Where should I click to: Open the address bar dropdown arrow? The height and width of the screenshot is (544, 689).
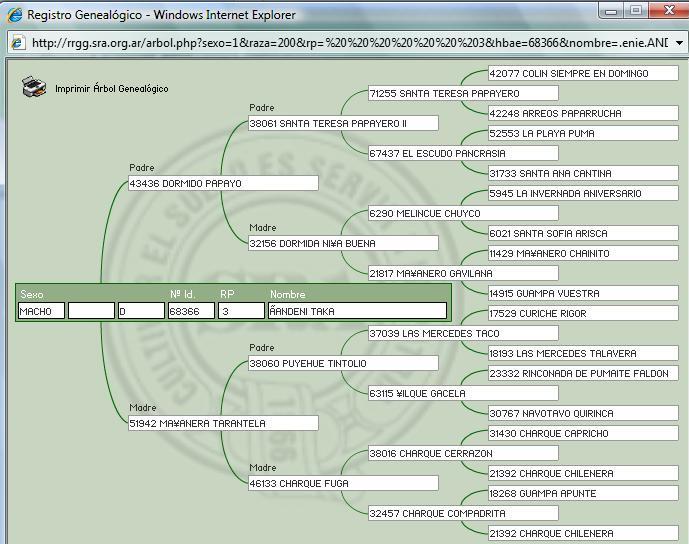click(x=679, y=43)
